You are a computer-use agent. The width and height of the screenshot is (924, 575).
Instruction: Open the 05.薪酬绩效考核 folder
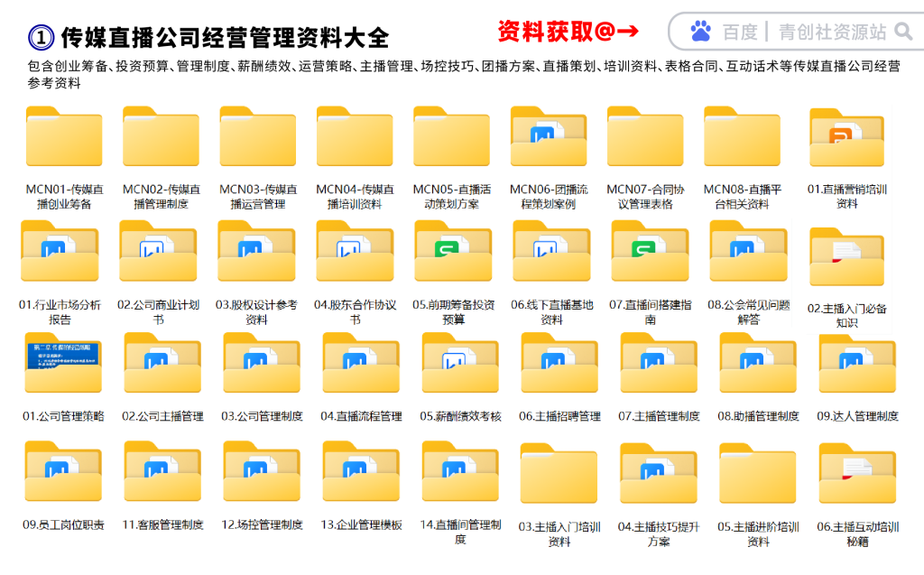point(460,364)
